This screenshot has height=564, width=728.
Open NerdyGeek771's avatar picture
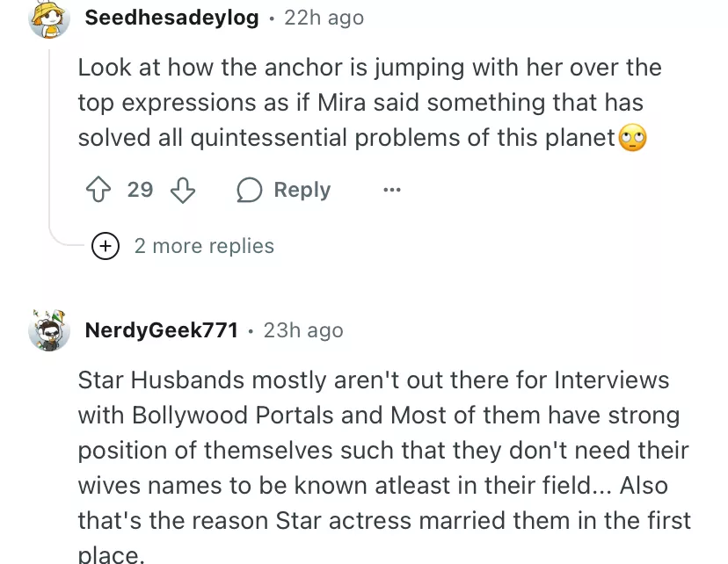[x=49, y=330]
